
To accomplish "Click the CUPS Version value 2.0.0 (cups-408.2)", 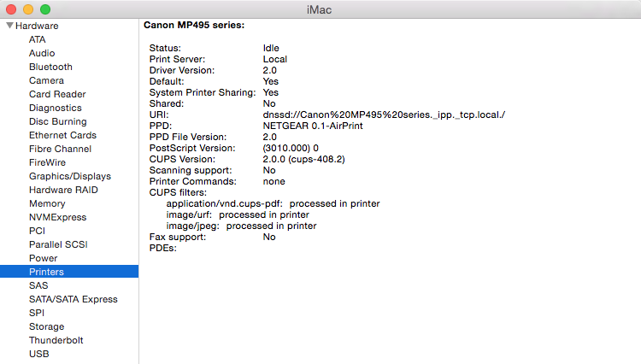I will point(303,159).
